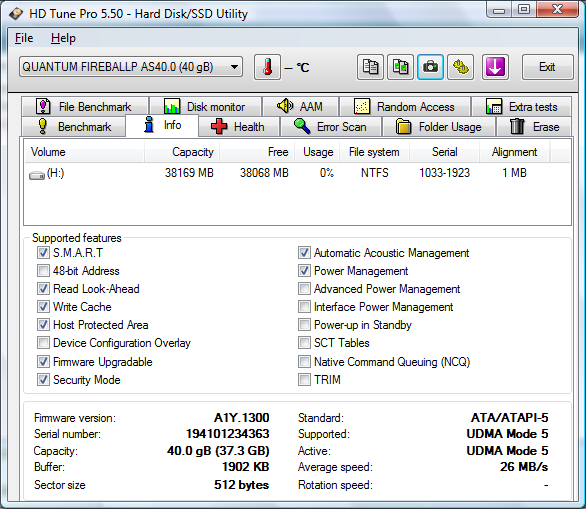Toggle Native Command Queuing (NCQ) checkbox
The image size is (586, 509).
pyautogui.click(x=304, y=361)
